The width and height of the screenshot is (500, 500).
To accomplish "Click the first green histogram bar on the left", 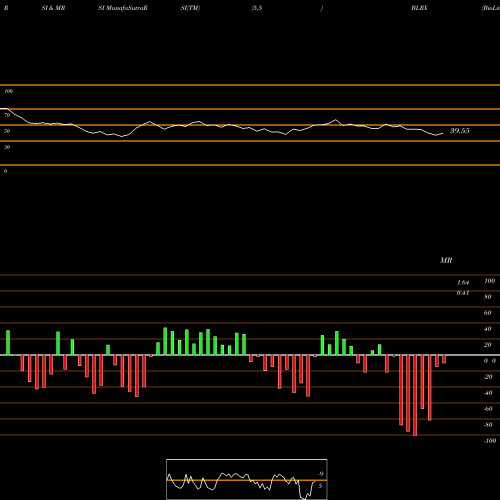I will pos(8,343).
